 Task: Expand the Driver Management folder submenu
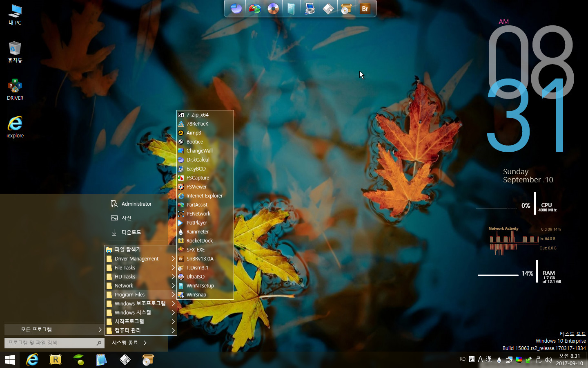[141, 259]
